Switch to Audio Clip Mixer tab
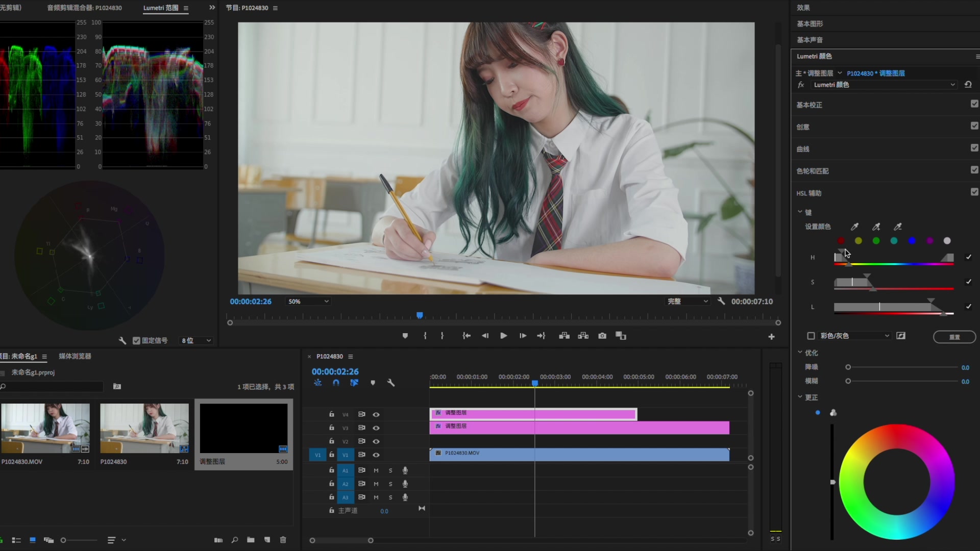The height and width of the screenshot is (551, 980). tap(84, 8)
